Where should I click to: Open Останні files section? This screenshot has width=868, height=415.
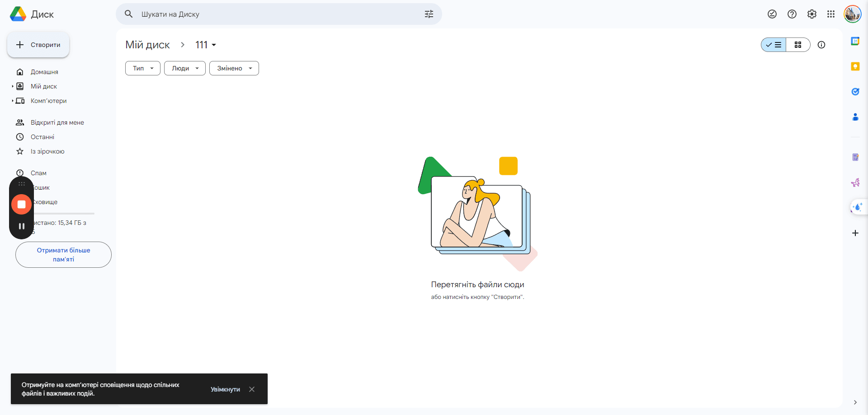pyautogui.click(x=42, y=137)
